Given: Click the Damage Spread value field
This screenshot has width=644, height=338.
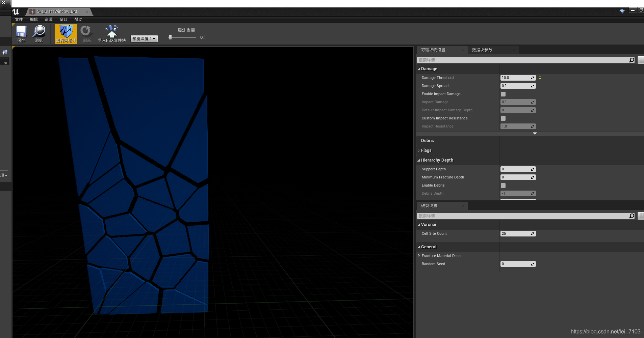Looking at the screenshot, I should 518,86.
